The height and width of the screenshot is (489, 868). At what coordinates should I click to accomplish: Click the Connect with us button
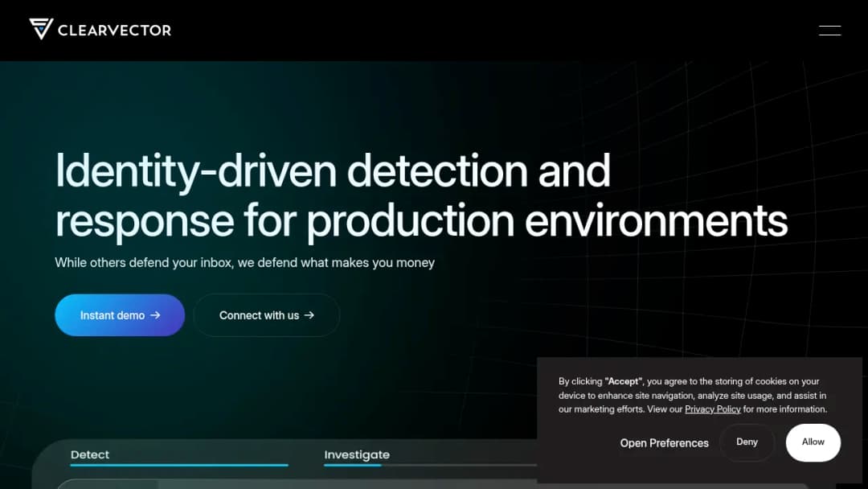coord(266,315)
